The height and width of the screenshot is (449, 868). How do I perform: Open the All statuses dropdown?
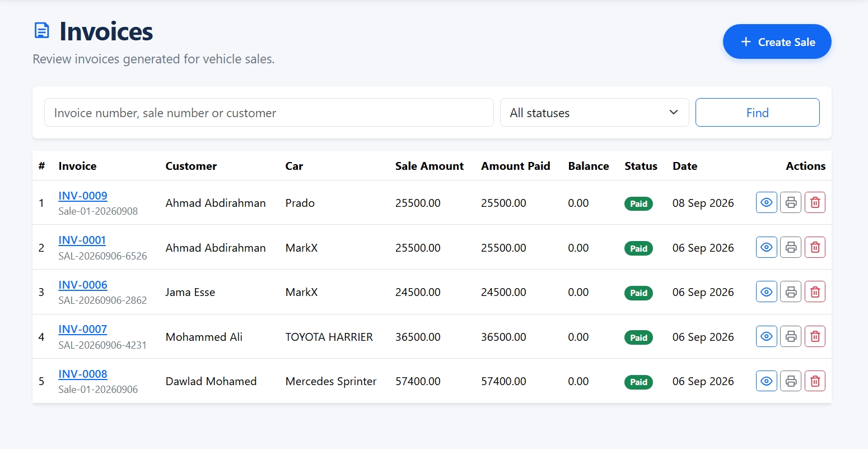click(594, 113)
